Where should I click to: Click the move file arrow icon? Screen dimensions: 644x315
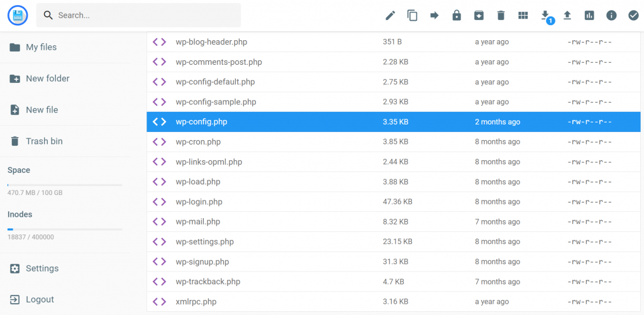pos(435,16)
